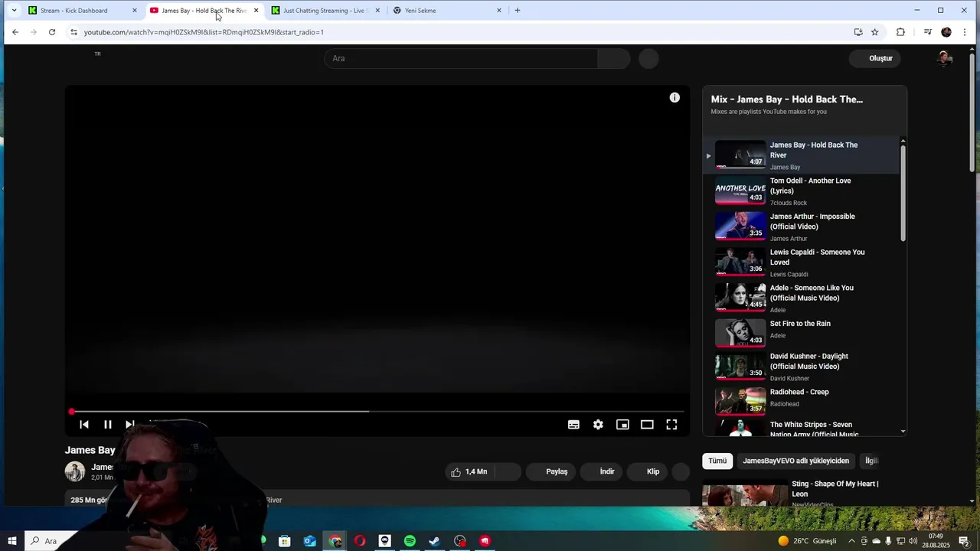Open Spotify from the taskbar

pyautogui.click(x=410, y=541)
